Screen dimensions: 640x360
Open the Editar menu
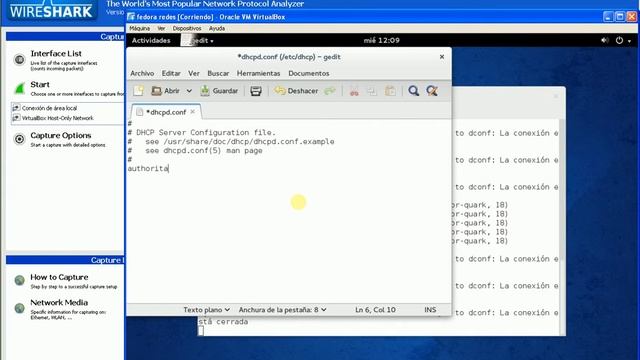[x=171, y=73]
